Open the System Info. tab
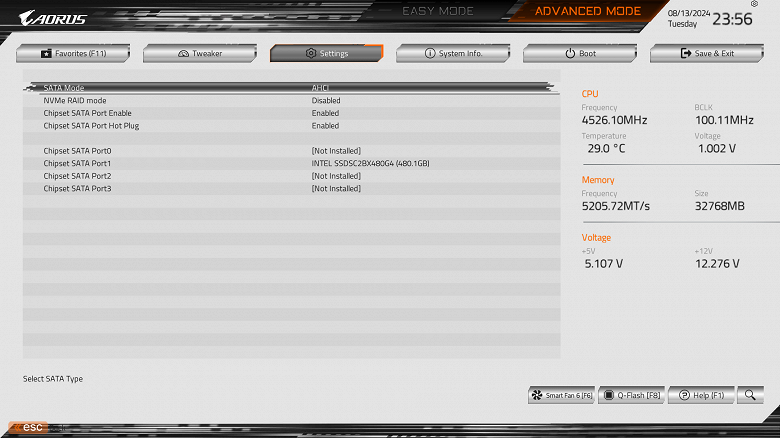780x438 pixels. click(453, 53)
